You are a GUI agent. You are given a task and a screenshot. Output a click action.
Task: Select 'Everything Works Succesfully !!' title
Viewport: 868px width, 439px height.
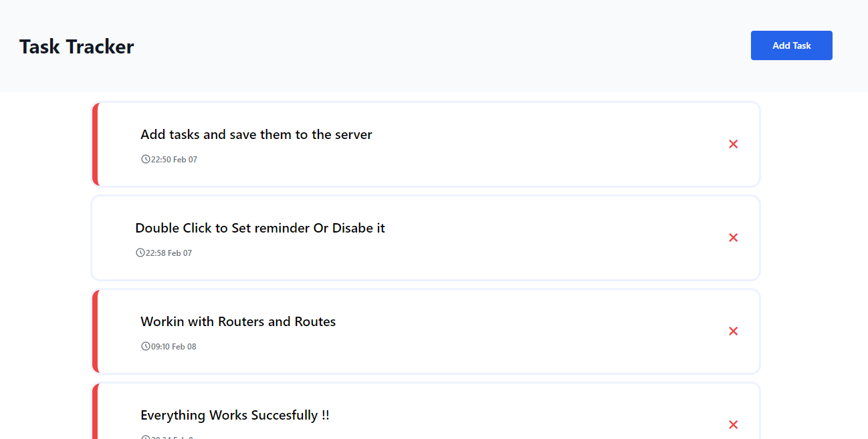tap(235, 415)
